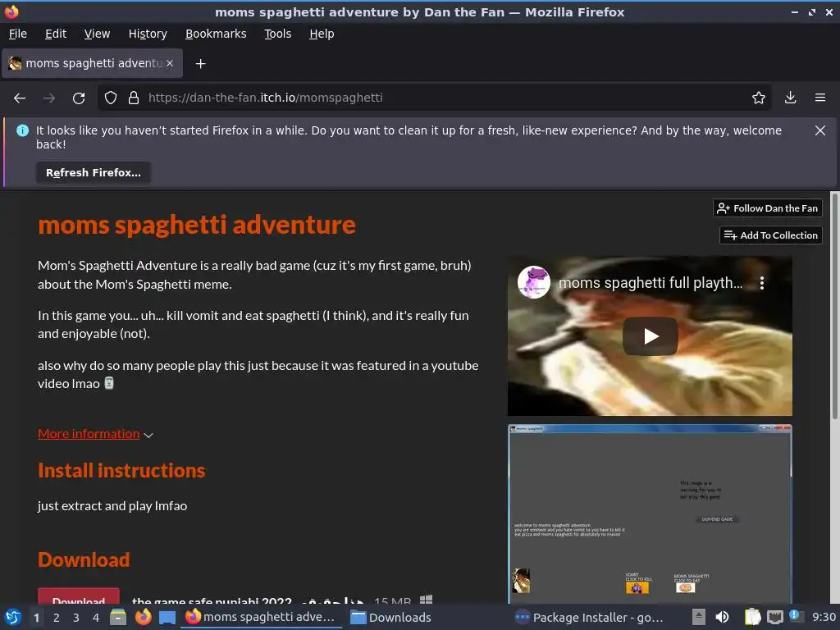Click the network monitor tray icon
Image resolution: width=840 pixels, height=630 pixels.
774,617
